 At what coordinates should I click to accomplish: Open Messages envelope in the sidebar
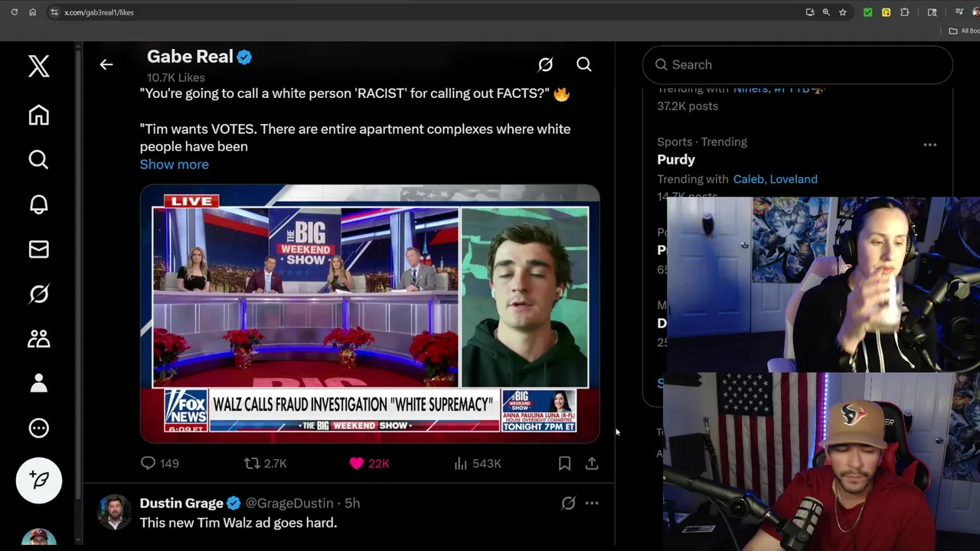click(39, 249)
